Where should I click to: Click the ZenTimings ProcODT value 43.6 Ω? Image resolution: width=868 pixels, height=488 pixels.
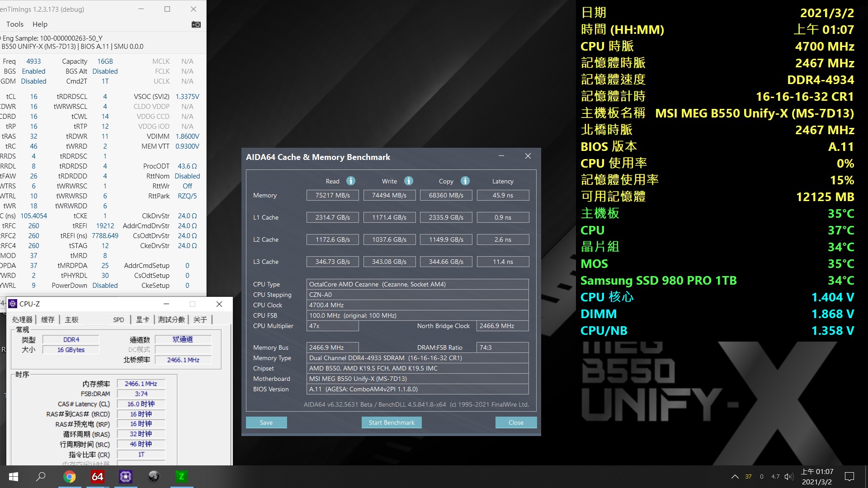(x=187, y=166)
